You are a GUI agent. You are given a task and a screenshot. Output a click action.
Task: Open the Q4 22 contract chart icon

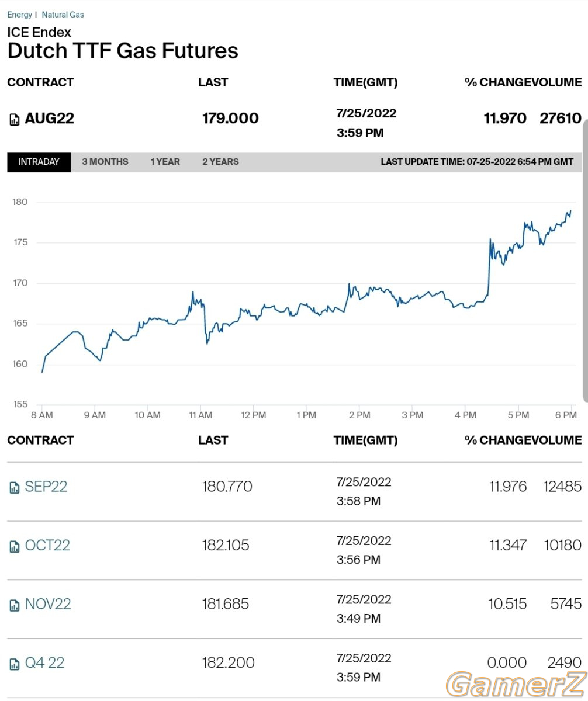(x=14, y=664)
